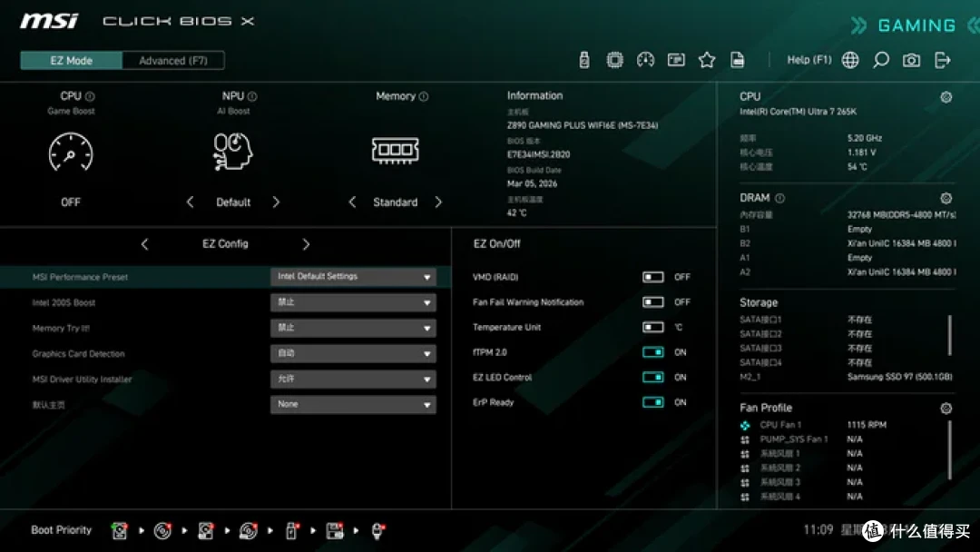Click the Game Boost OFF status text
The width and height of the screenshot is (980, 552).
tap(71, 202)
